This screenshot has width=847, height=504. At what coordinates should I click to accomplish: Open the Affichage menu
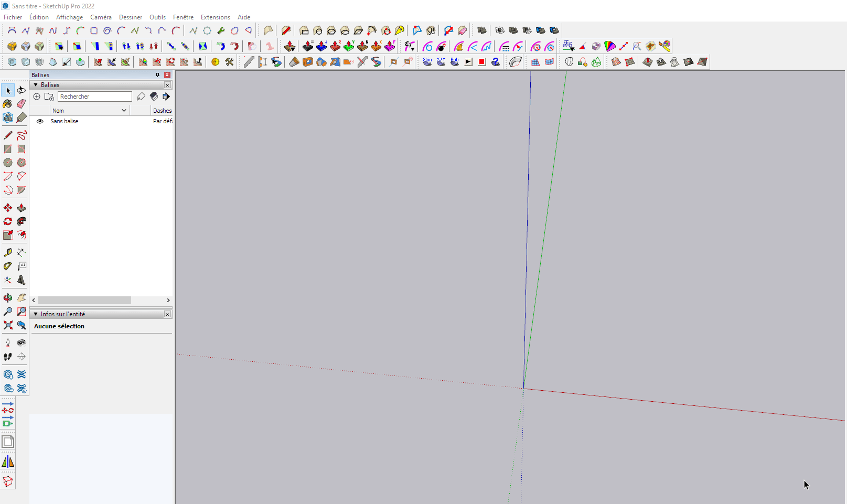[70, 17]
